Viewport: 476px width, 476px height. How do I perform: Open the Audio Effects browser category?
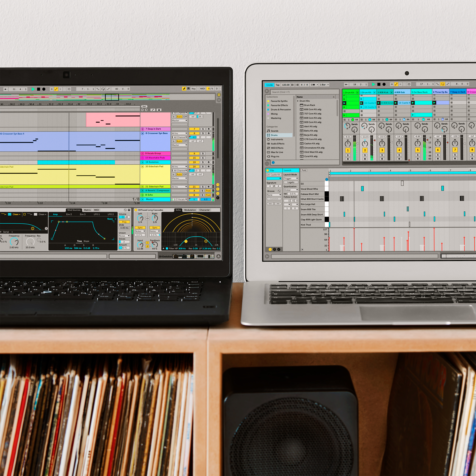(x=277, y=144)
